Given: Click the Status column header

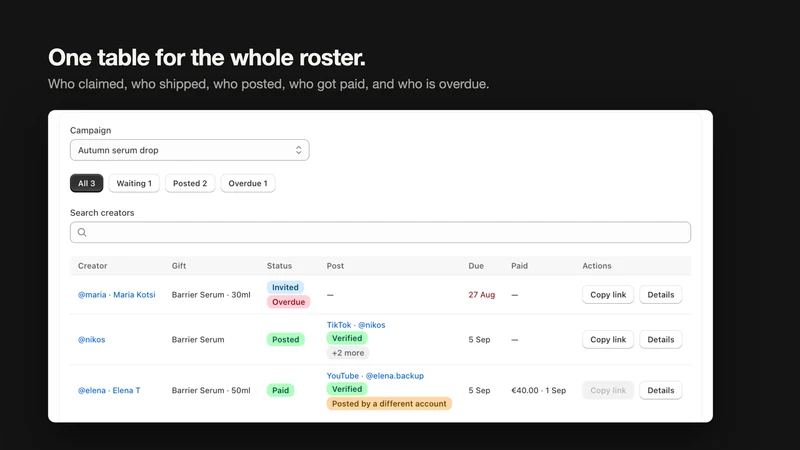Looking at the screenshot, I should tap(279, 266).
